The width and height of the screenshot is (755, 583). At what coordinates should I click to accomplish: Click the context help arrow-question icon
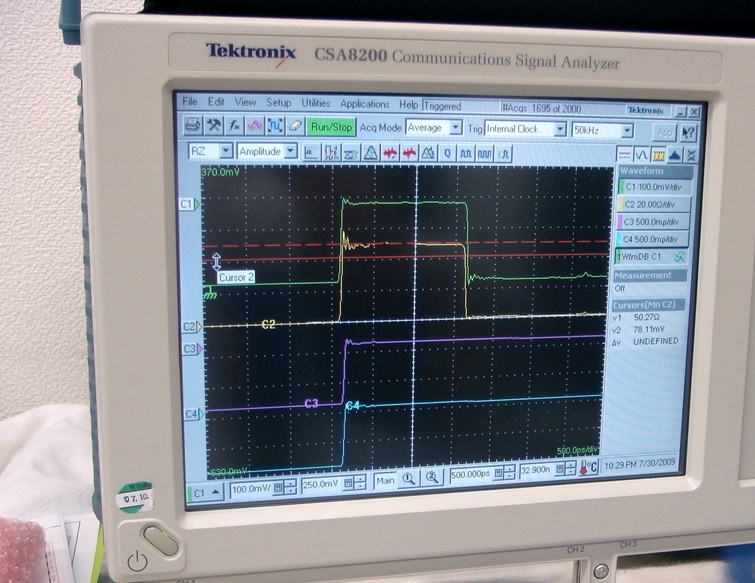tap(689, 132)
